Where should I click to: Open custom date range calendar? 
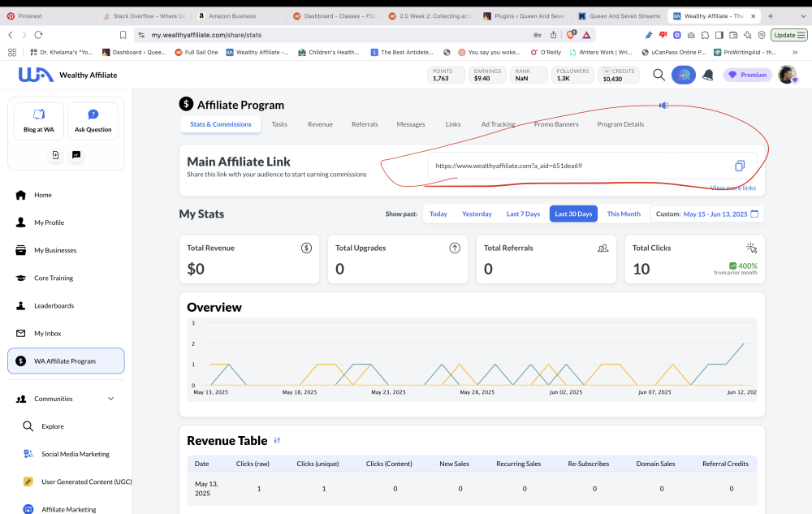coord(754,214)
